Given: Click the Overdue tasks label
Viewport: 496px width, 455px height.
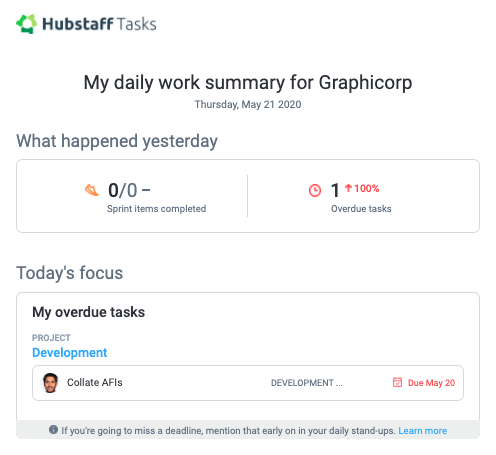Looking at the screenshot, I should click(361, 209).
